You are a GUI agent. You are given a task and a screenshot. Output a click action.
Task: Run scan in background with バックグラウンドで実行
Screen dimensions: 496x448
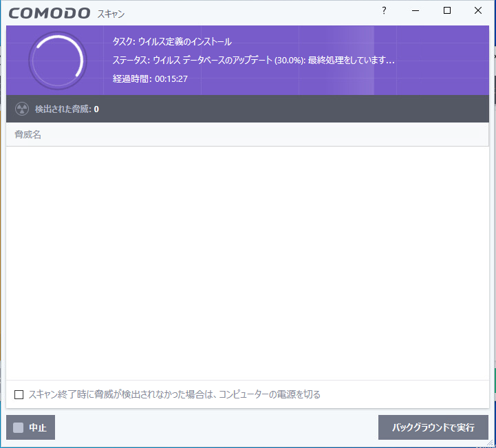[x=433, y=427]
